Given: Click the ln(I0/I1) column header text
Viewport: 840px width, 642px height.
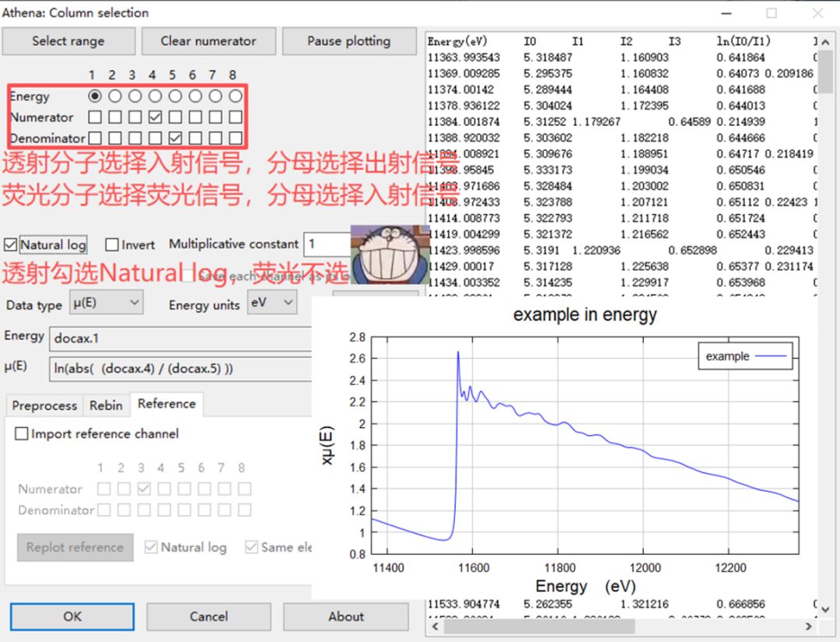Looking at the screenshot, I should click(x=744, y=41).
